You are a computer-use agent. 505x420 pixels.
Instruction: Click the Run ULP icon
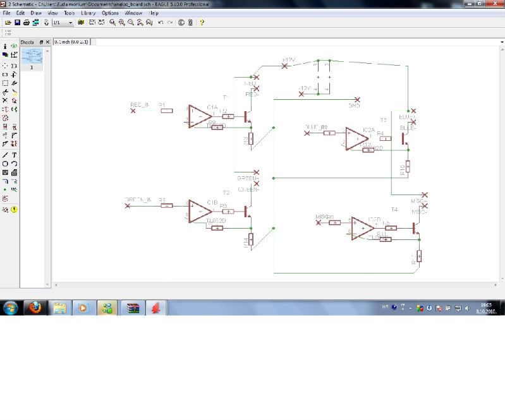point(102,23)
